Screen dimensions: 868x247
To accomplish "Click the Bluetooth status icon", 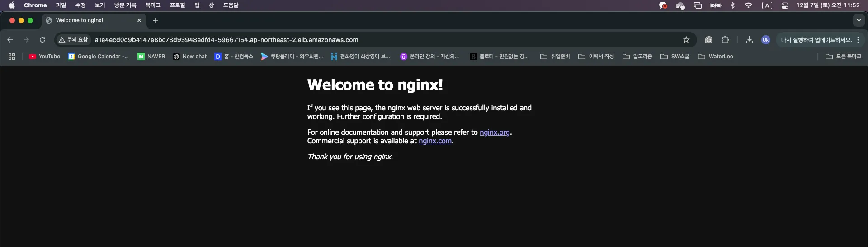I will (732, 5).
